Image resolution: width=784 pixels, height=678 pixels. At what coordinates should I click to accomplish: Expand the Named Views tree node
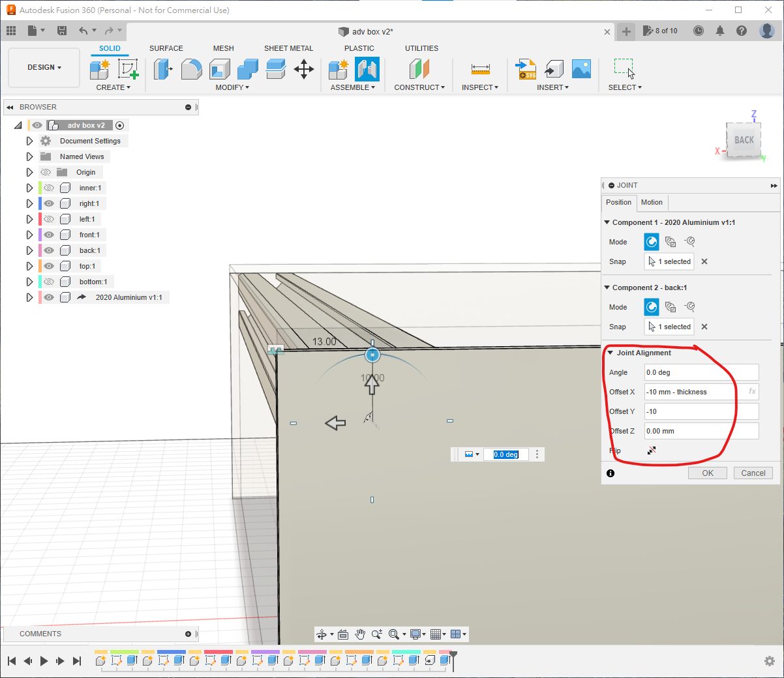point(29,156)
